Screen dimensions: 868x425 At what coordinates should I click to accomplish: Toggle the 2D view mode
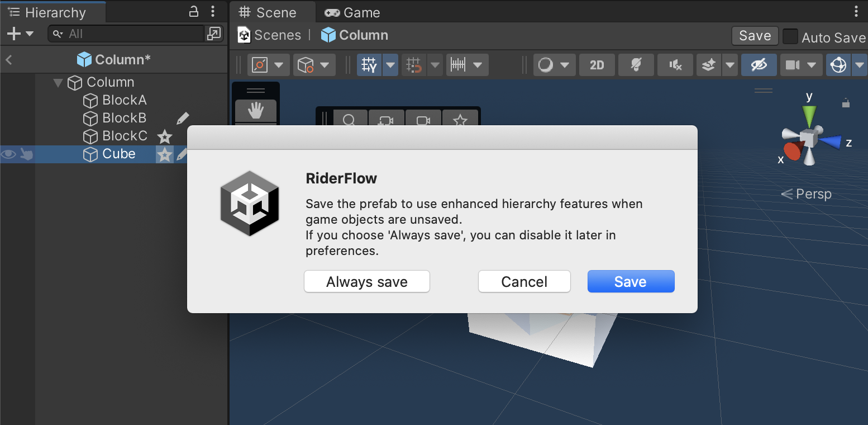tap(597, 65)
